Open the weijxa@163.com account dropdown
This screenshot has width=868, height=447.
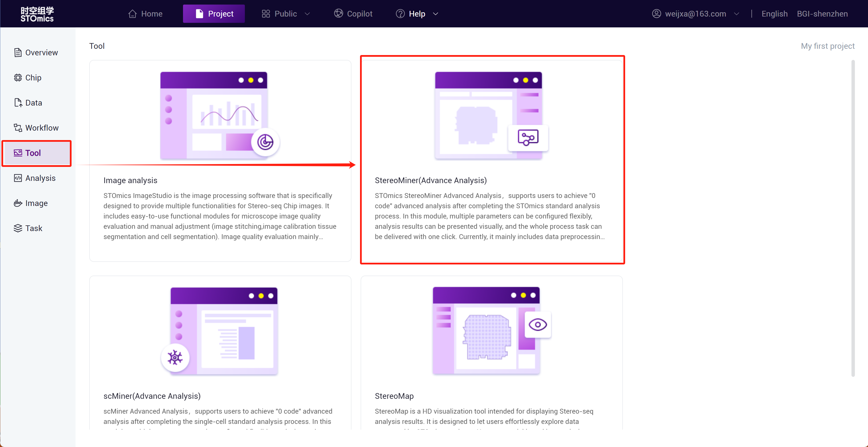click(696, 14)
